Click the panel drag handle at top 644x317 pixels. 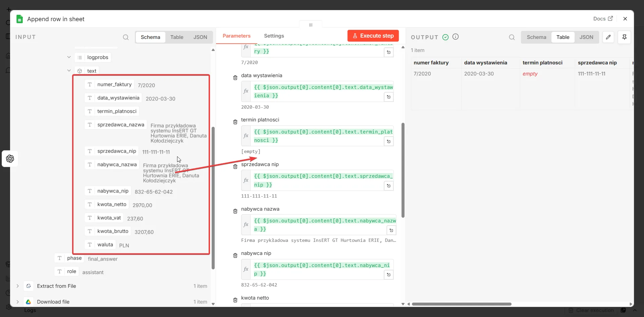pyautogui.click(x=311, y=25)
